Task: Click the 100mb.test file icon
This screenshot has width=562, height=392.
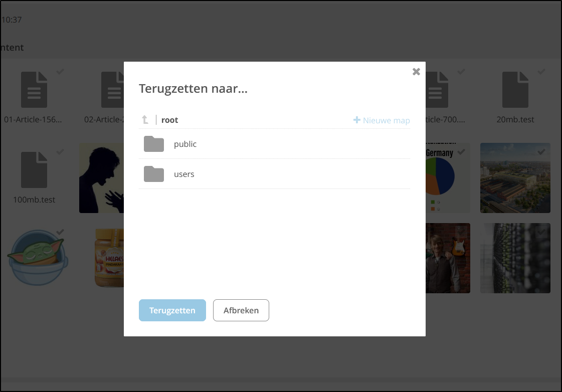Action: coord(34,169)
